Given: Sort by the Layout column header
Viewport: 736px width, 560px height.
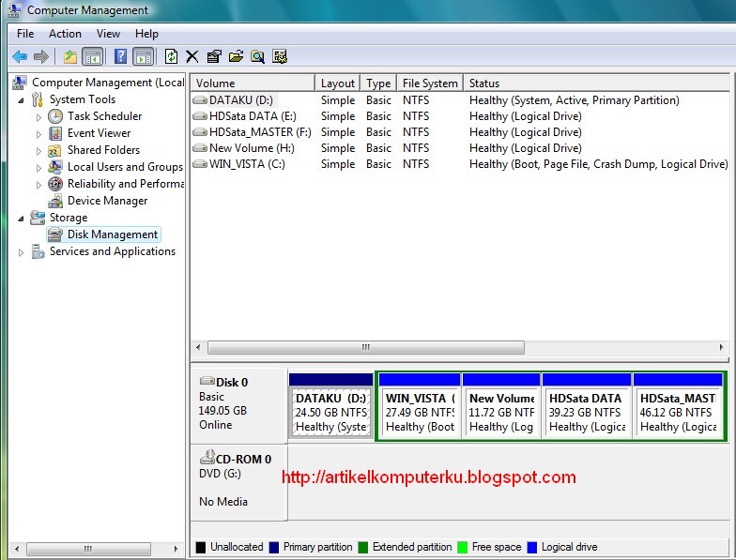Looking at the screenshot, I should tap(338, 83).
